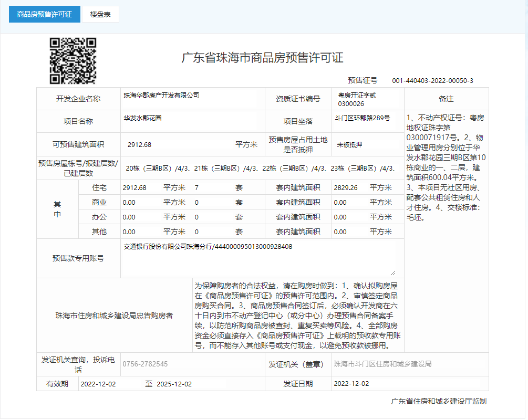Click the validity end date 2025-12-02
This screenshot has height=420, width=528.
[x=174, y=384]
